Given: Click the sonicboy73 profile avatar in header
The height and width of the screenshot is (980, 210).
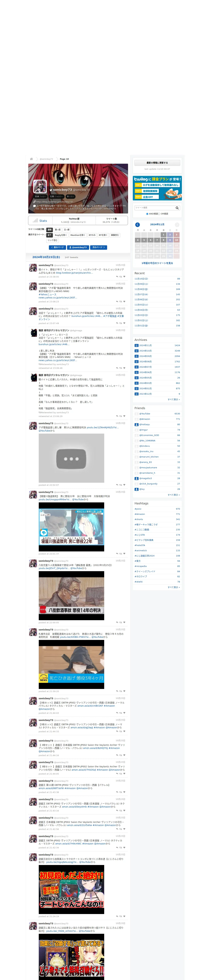Looking at the screenshot, I should tap(40, 186).
